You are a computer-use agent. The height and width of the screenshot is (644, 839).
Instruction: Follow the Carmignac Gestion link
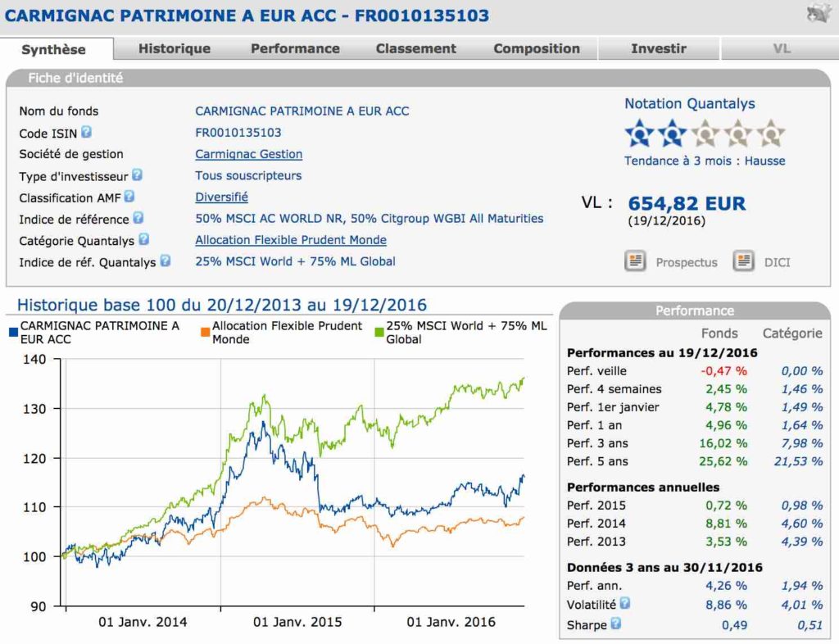point(249,154)
